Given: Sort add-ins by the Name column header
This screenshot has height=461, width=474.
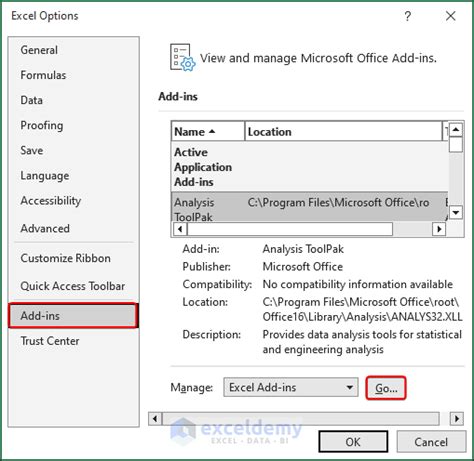Looking at the screenshot, I should click(208, 132).
